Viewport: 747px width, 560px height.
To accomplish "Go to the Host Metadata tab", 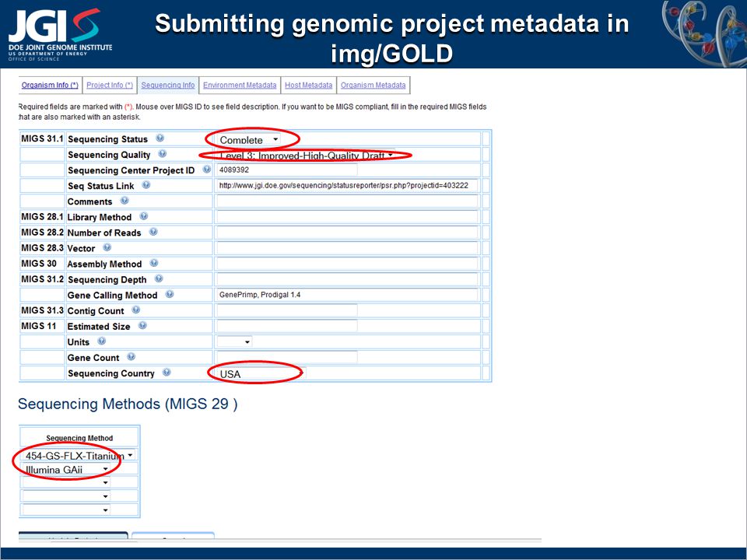I will click(x=309, y=86).
